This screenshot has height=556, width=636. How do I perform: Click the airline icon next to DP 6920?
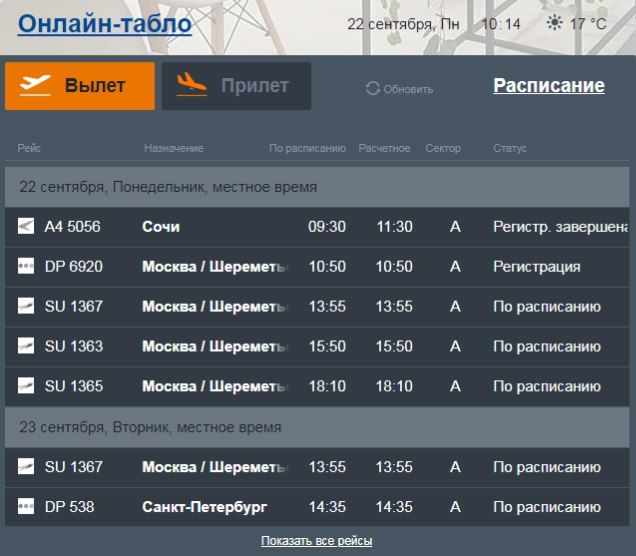[26, 267]
